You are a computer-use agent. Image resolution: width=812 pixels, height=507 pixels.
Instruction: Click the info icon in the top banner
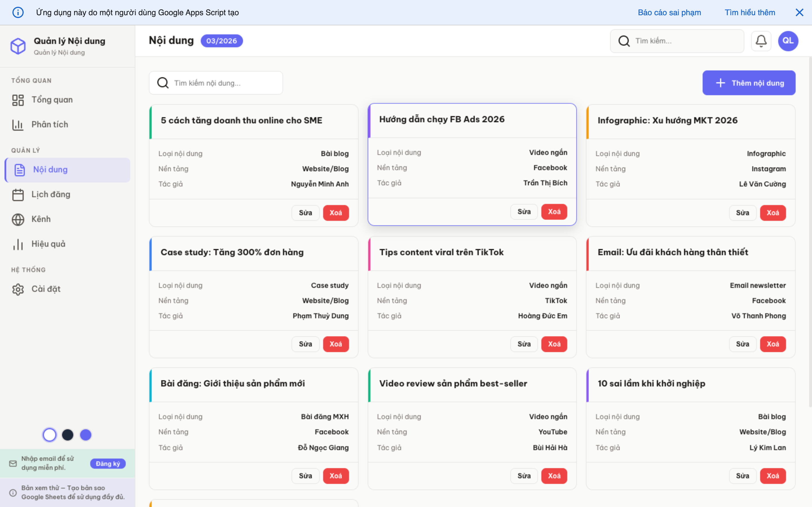18,12
